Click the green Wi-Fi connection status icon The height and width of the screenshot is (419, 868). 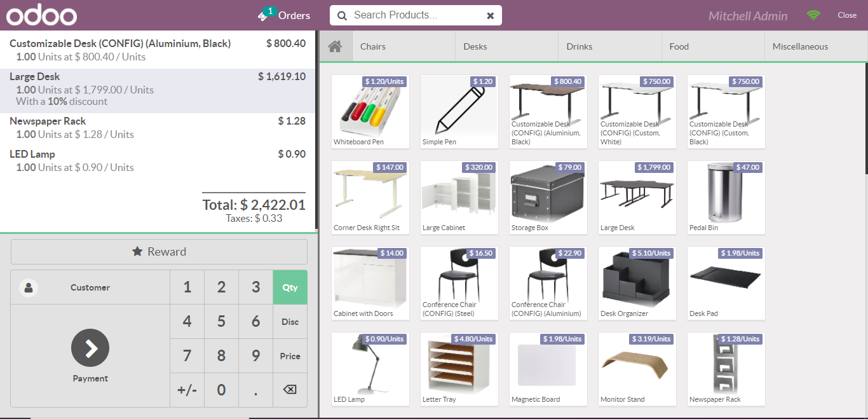813,15
